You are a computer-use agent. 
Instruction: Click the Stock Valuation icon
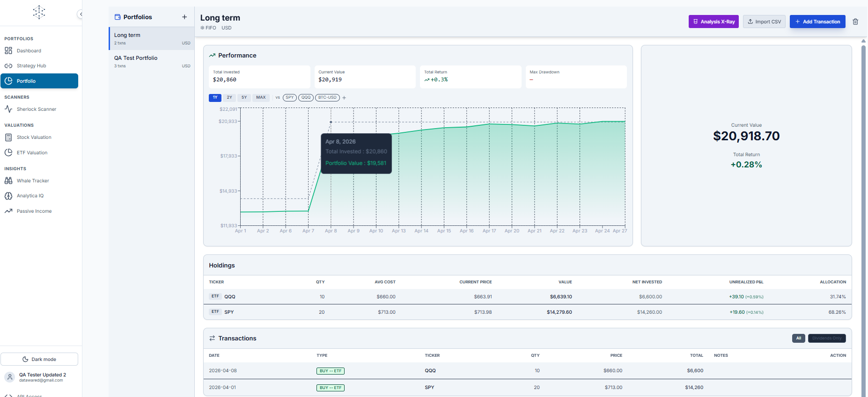point(8,137)
